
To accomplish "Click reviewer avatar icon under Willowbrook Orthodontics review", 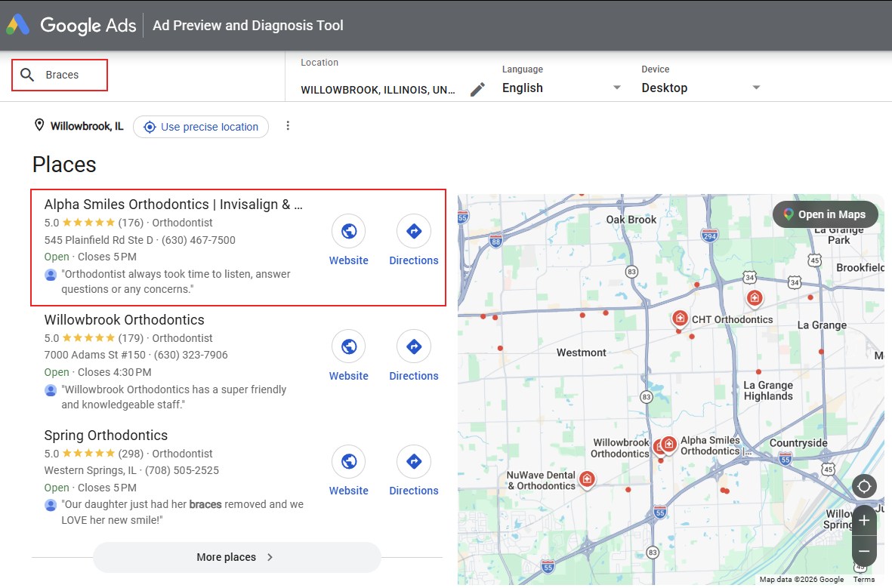I will coord(51,390).
